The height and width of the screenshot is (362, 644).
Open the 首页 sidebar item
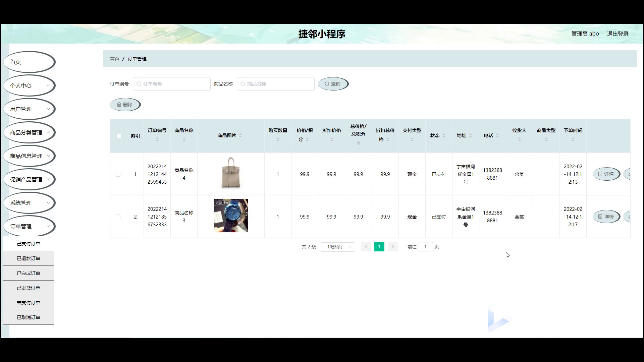coord(29,62)
